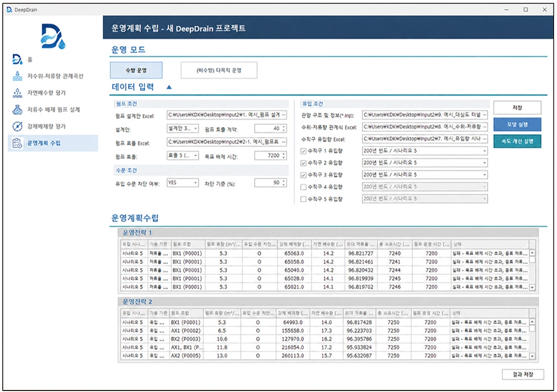
Task: Click the large DeepDrain logo in sidebar
Action: coord(53,36)
